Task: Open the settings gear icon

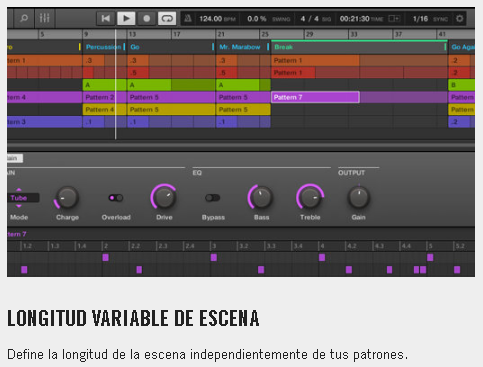Action: (460, 18)
